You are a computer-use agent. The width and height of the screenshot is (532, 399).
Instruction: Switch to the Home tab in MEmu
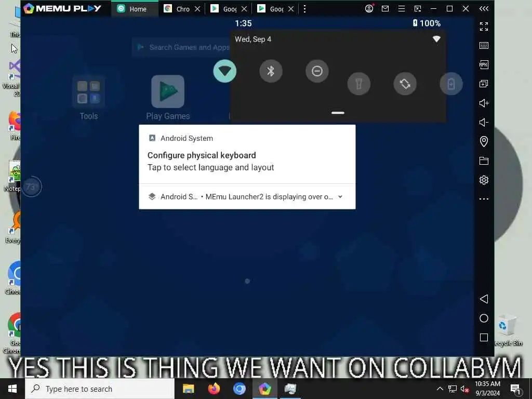(x=135, y=9)
